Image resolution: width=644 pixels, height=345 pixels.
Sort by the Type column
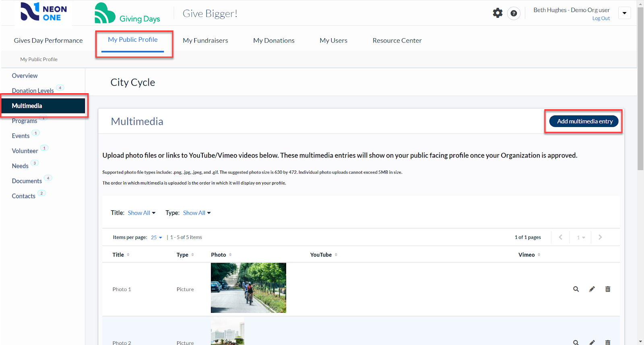coord(185,255)
